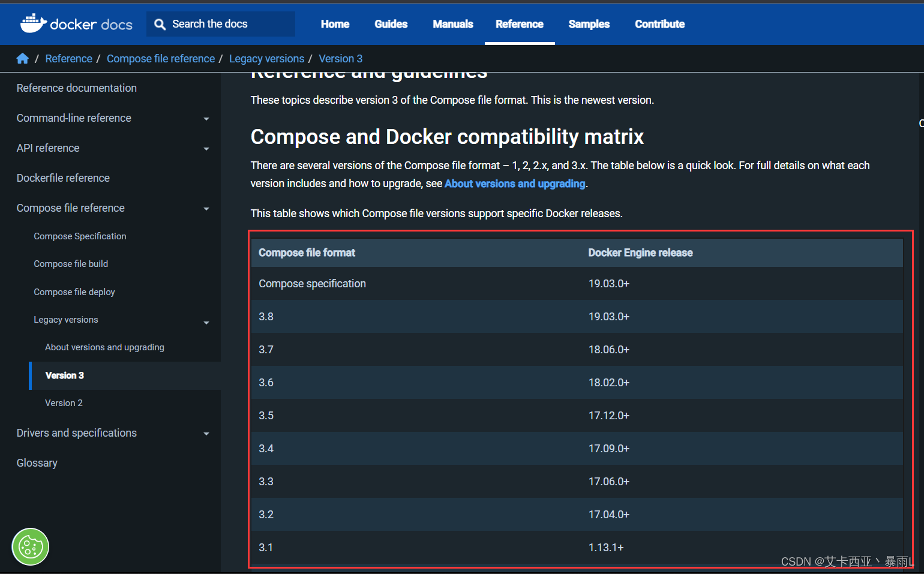924x574 pixels.
Task: Open Glossary in sidebar
Action: point(37,463)
